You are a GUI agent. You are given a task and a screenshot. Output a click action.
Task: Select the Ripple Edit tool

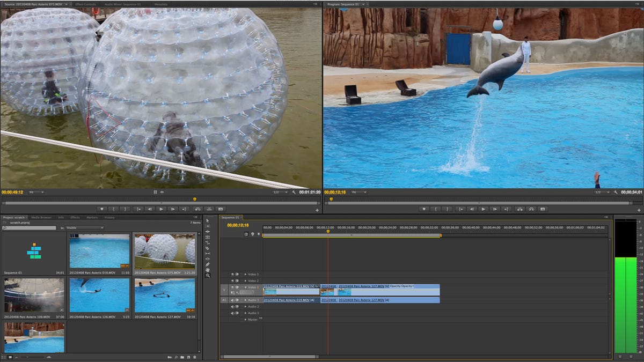tap(209, 232)
